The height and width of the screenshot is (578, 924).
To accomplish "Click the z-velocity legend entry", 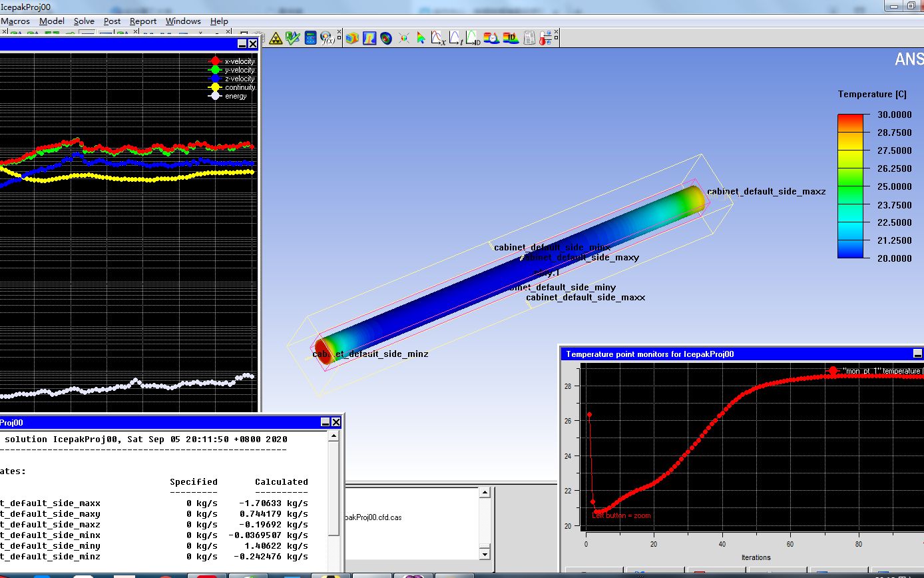I will pyautogui.click(x=232, y=79).
